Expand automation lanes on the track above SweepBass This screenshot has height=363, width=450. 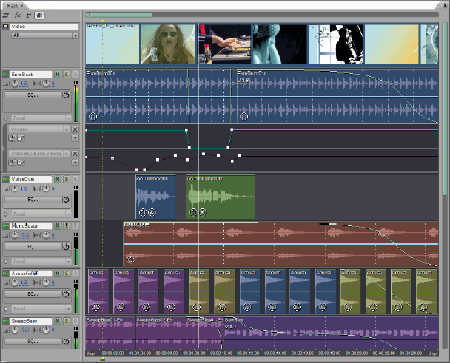(x=5, y=309)
